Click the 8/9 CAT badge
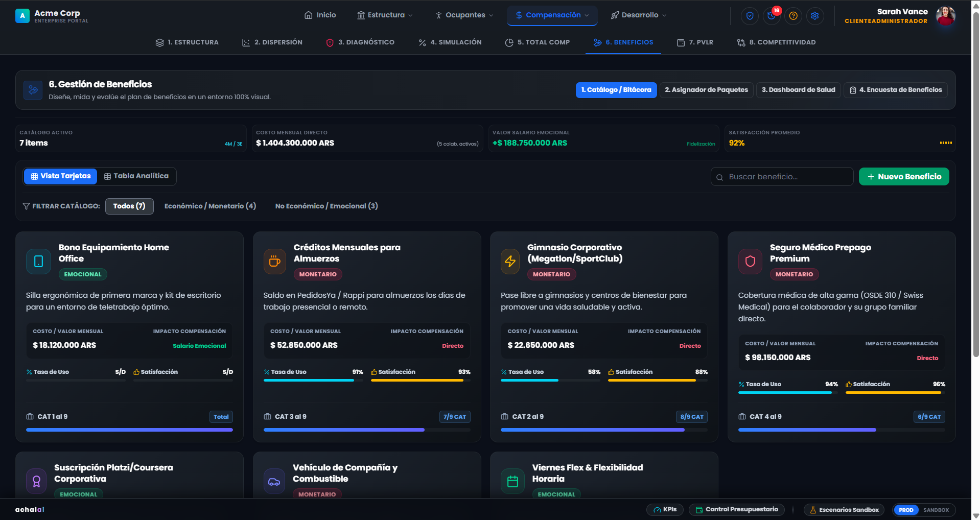 pos(692,417)
